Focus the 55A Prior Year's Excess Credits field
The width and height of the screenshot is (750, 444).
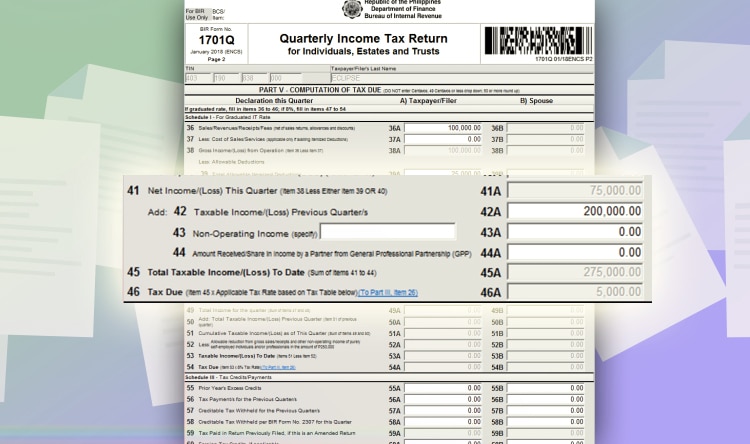coord(443,387)
